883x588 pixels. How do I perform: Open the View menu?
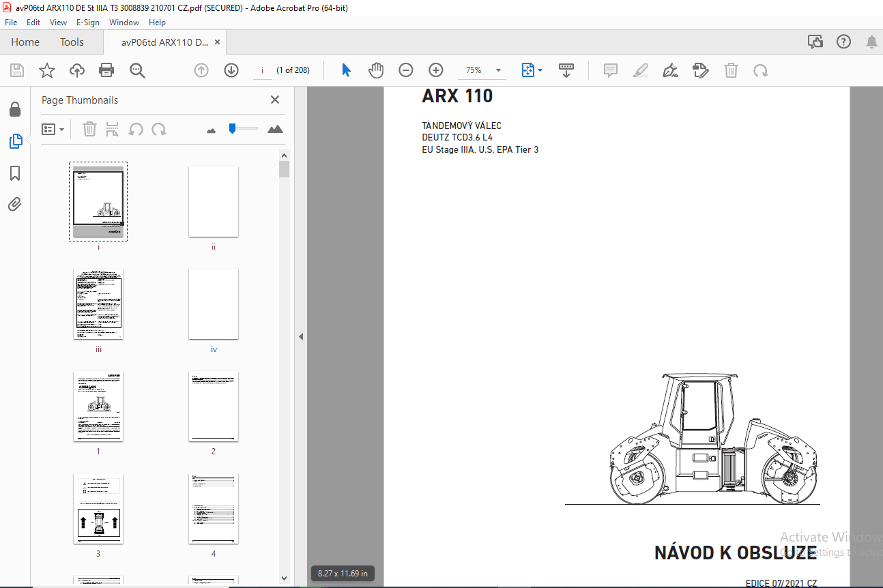click(x=58, y=23)
